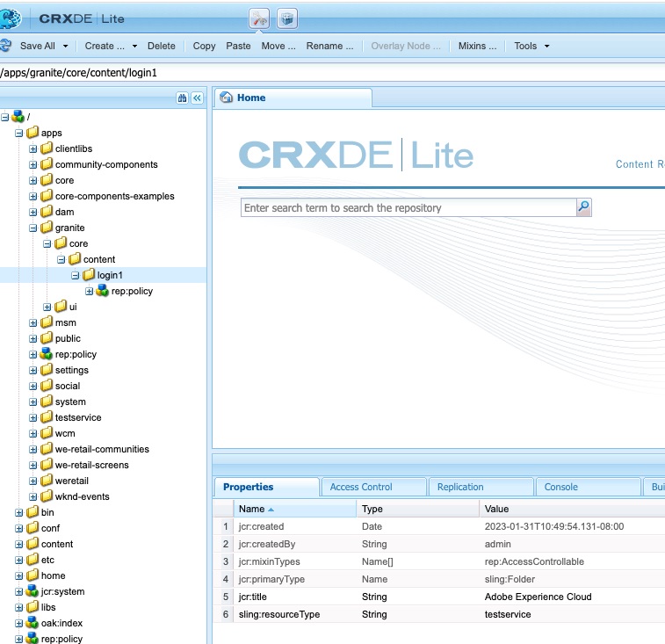Click the wknd-events folder icon

[x=47, y=496]
